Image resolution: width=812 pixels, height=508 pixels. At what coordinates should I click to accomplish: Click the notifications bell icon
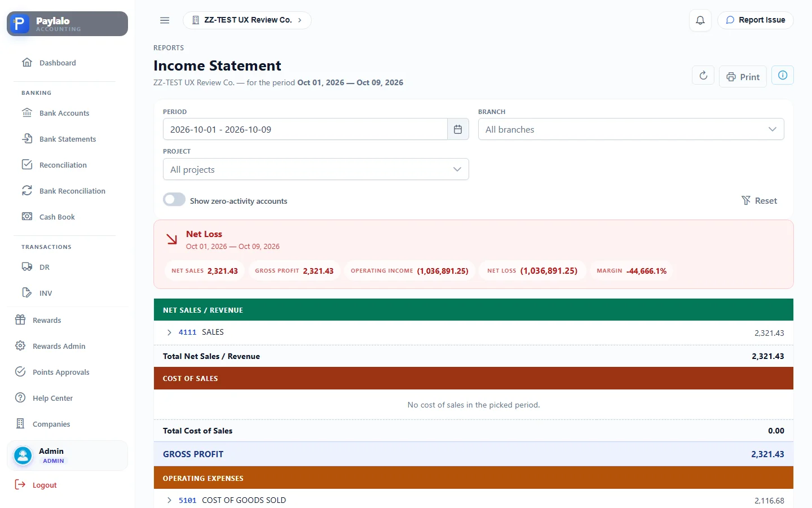click(x=700, y=20)
